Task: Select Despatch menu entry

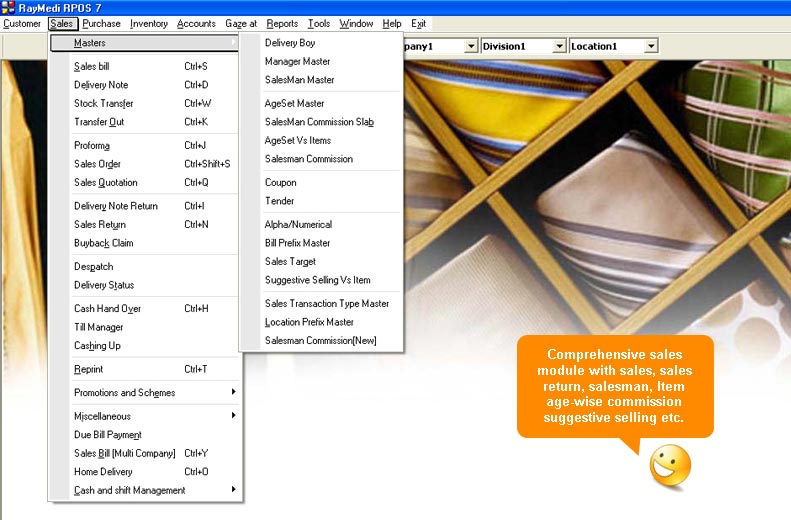Action: (x=145, y=266)
